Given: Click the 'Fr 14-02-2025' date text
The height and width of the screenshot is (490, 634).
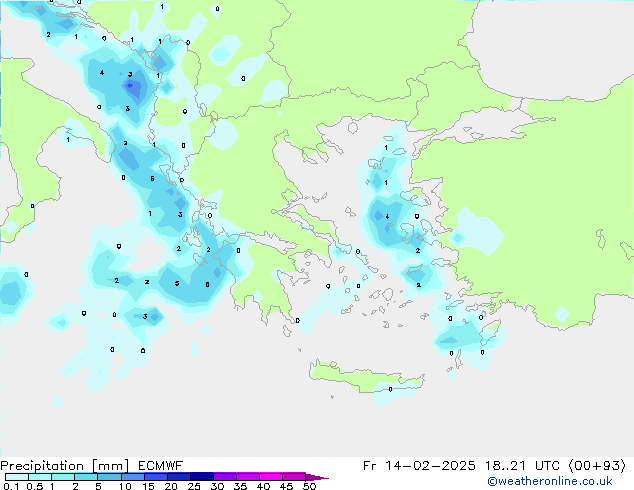Looking at the screenshot, I should (x=419, y=466).
